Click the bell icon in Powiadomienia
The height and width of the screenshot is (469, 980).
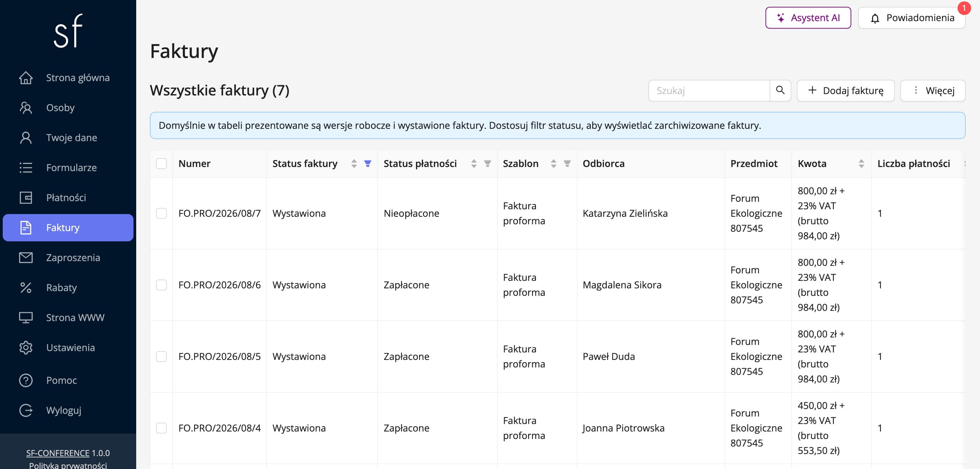pyautogui.click(x=875, y=18)
